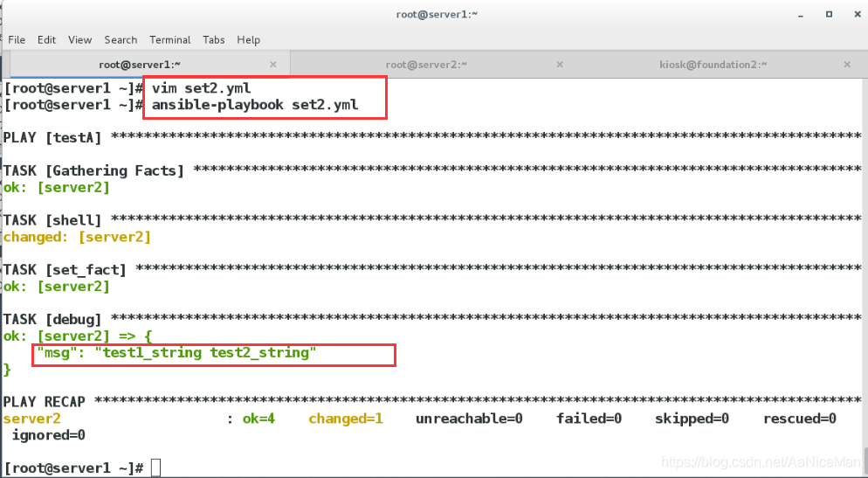Click the cursor at the final prompt

coord(155,468)
